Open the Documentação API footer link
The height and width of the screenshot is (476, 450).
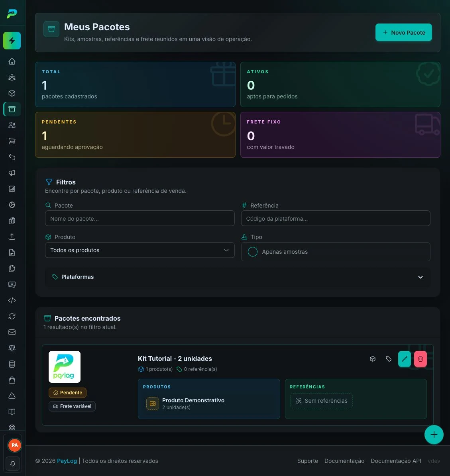[396, 461]
